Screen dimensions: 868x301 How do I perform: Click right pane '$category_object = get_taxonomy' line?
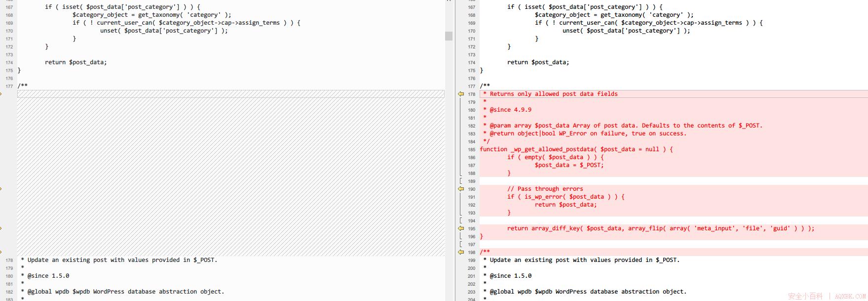point(614,15)
